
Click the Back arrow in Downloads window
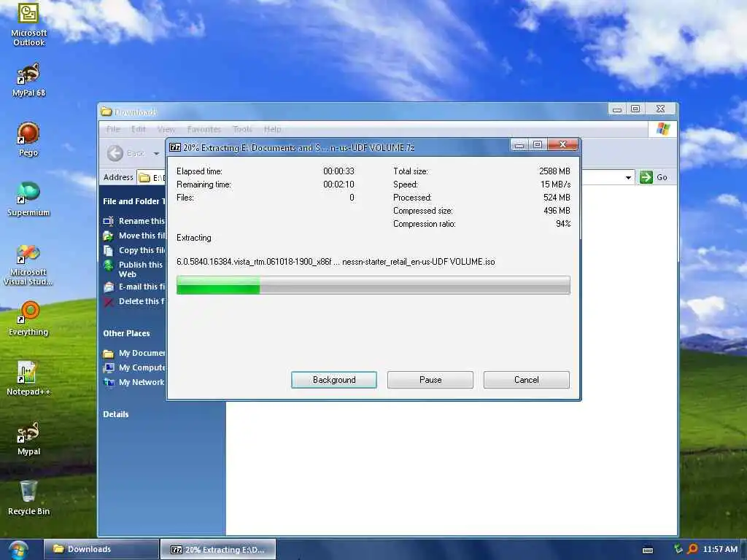(115, 153)
